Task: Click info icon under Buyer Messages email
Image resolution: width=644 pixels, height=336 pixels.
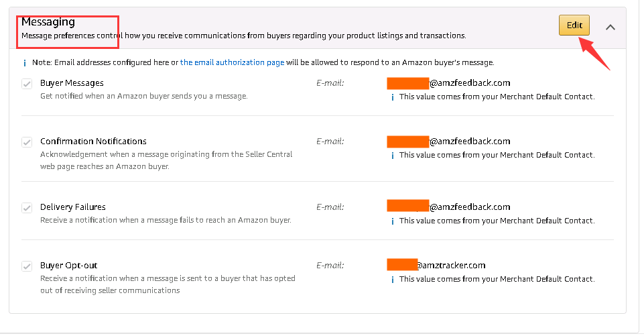Action: (x=392, y=97)
